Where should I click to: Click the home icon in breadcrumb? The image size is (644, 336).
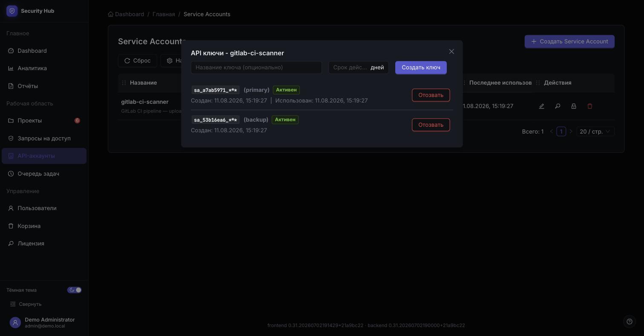click(x=111, y=14)
